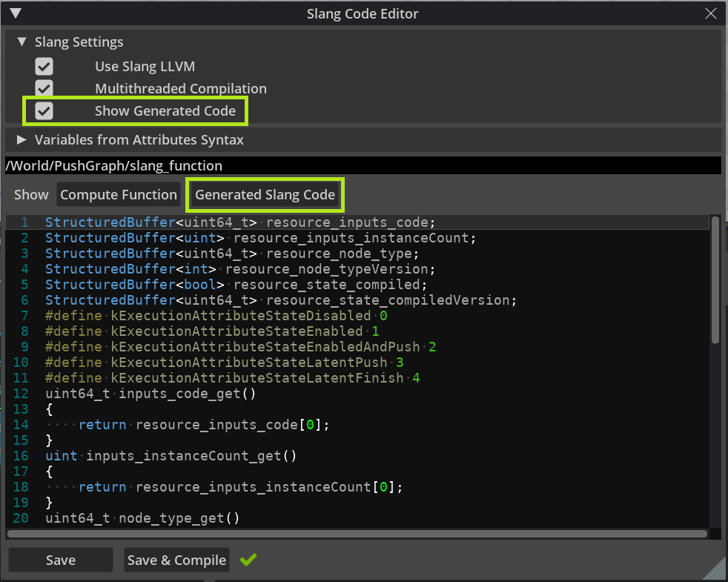Select the Generated Slang Code view
This screenshot has height=582, width=728.
[x=265, y=195]
